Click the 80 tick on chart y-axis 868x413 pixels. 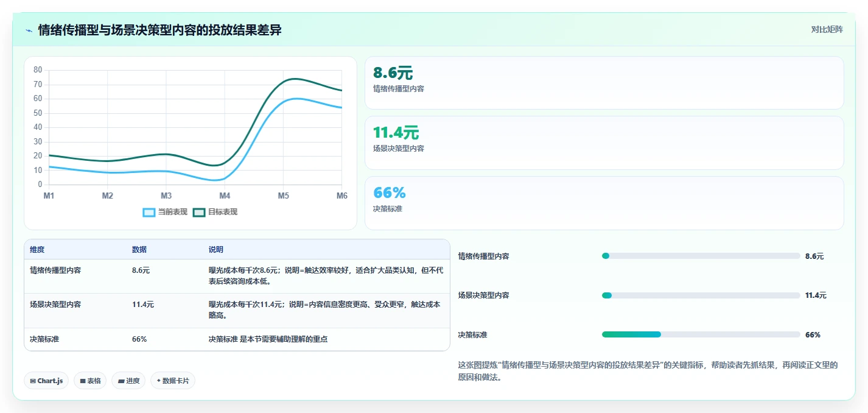(x=38, y=70)
